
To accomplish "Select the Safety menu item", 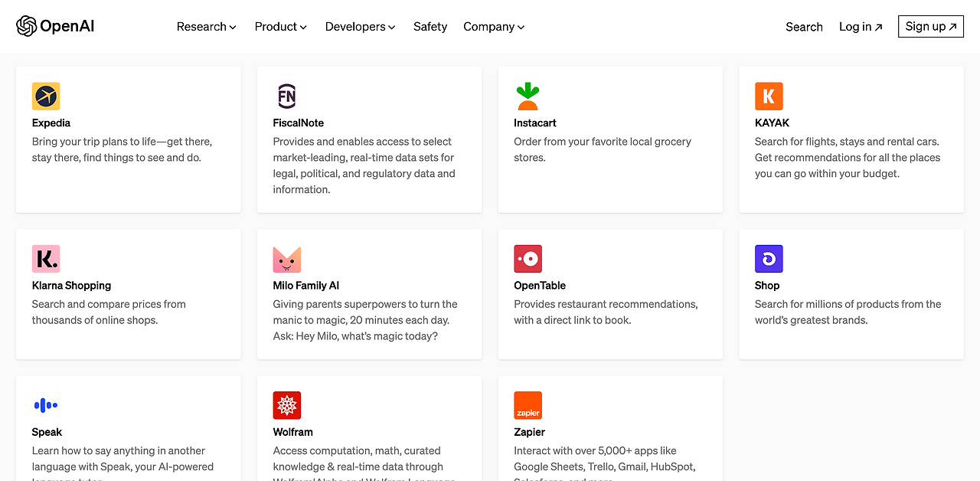I will tap(430, 26).
